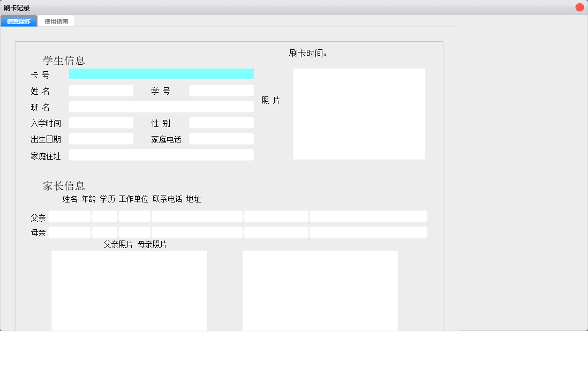Click the 出生日期 input field
This screenshot has height=368, width=588.
(101, 139)
